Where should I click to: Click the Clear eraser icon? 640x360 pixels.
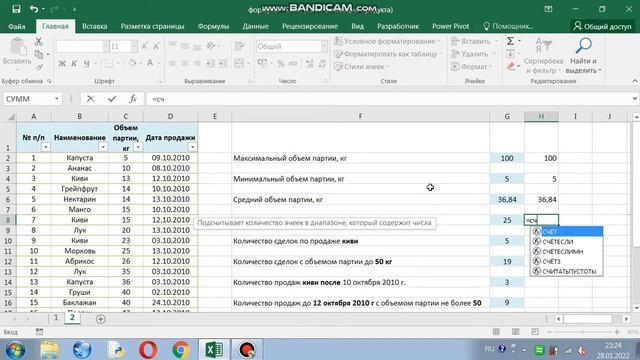click(511, 66)
